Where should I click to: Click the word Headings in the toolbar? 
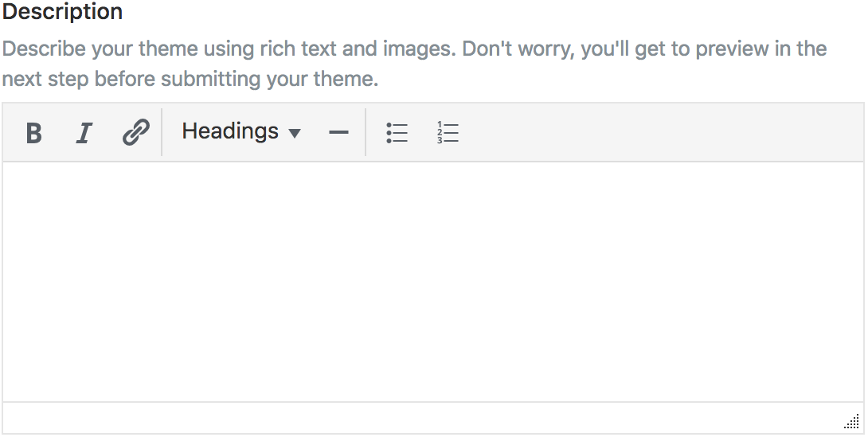pyautogui.click(x=230, y=131)
